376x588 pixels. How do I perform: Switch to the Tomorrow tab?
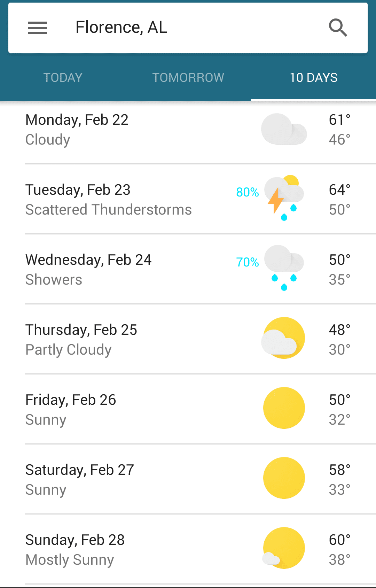point(188,78)
